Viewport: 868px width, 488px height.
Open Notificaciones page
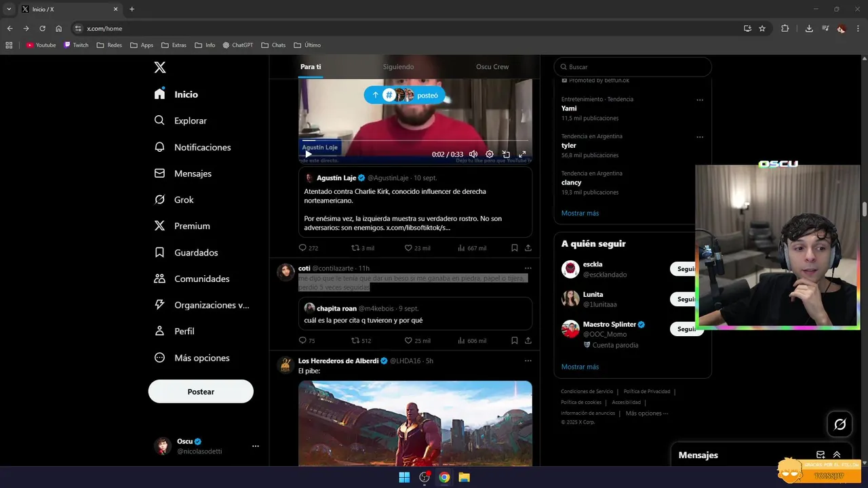(x=193, y=147)
